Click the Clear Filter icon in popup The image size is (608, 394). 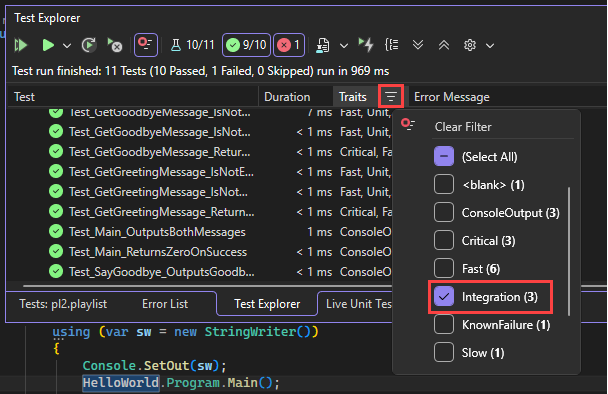pyautogui.click(x=408, y=125)
